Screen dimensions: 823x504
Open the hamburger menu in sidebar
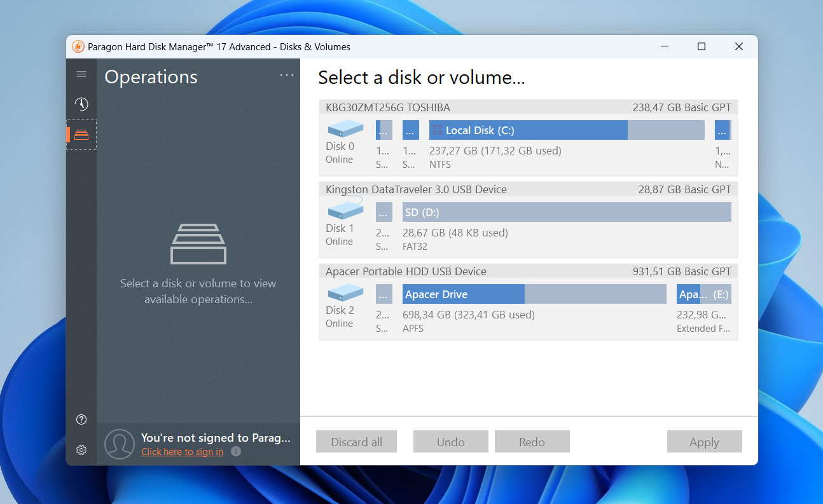(81, 74)
